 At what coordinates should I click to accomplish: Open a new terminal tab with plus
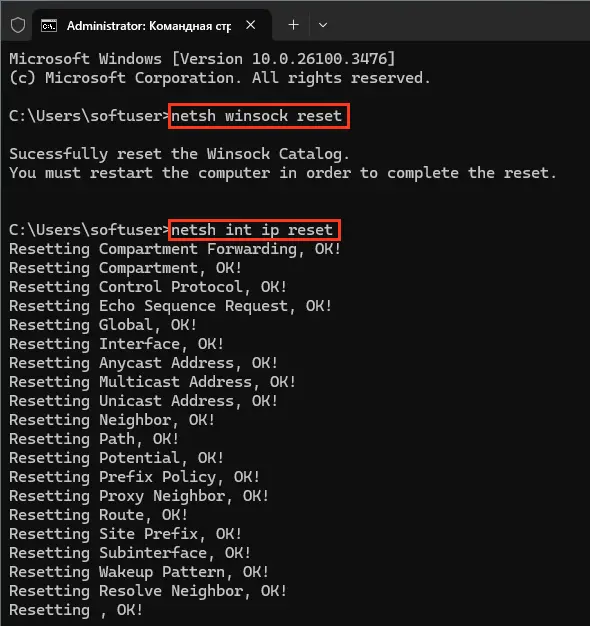(293, 25)
